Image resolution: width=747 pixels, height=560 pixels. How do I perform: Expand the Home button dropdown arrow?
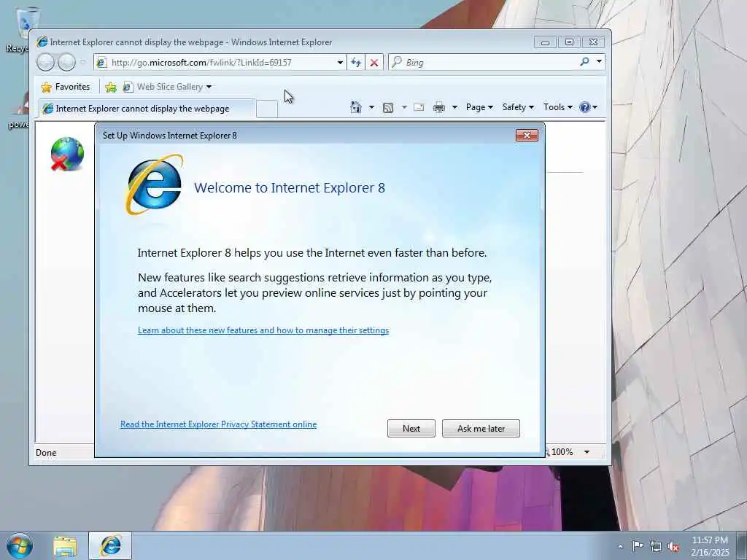pos(371,107)
